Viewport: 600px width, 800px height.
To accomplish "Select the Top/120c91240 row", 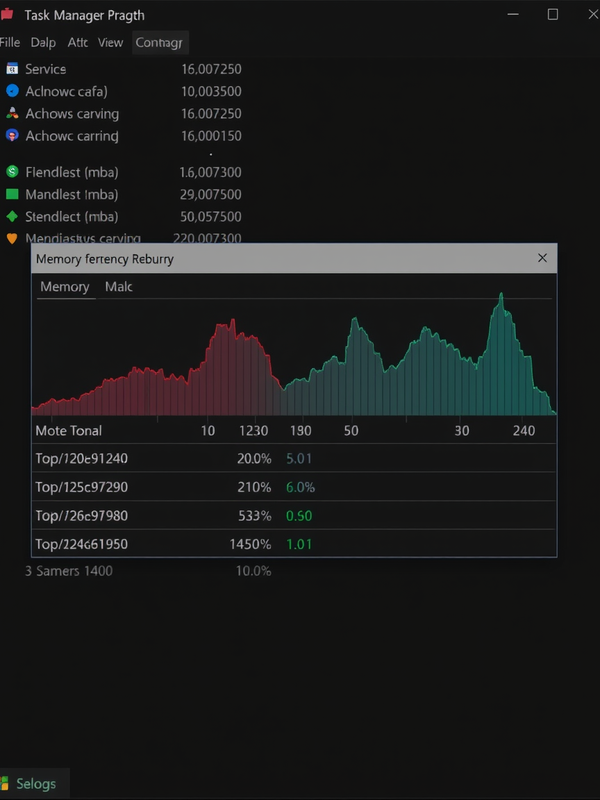I will click(294, 458).
